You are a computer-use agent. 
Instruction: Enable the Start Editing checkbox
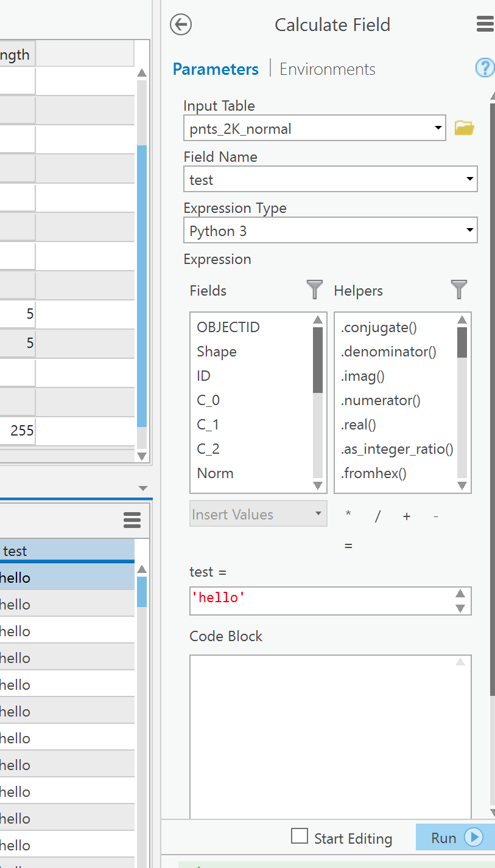pos(299,836)
